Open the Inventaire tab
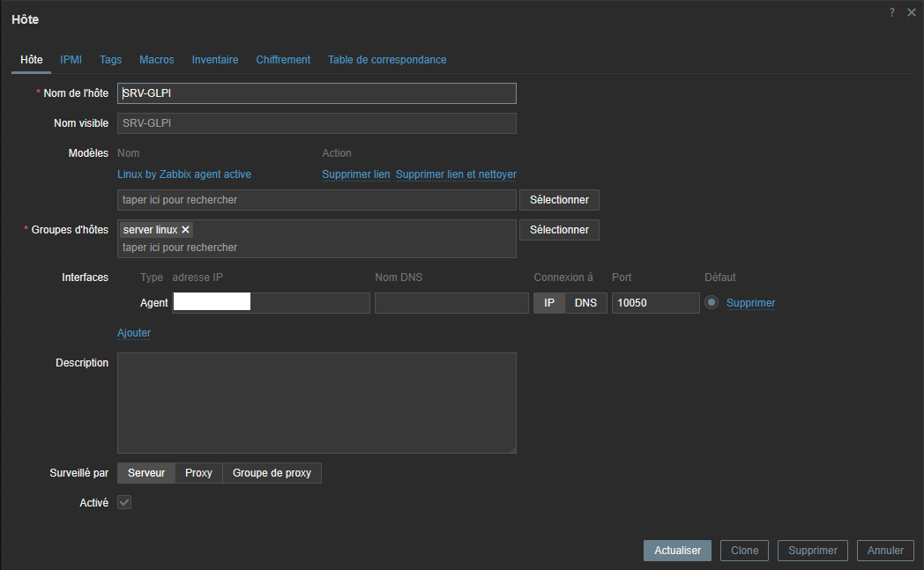This screenshot has height=570, width=924. [x=215, y=60]
